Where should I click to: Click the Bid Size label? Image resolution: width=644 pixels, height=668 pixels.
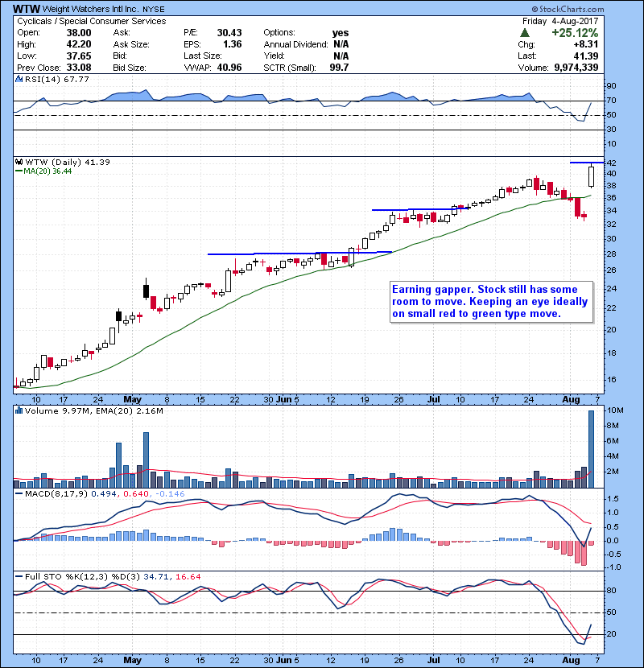click(x=130, y=68)
